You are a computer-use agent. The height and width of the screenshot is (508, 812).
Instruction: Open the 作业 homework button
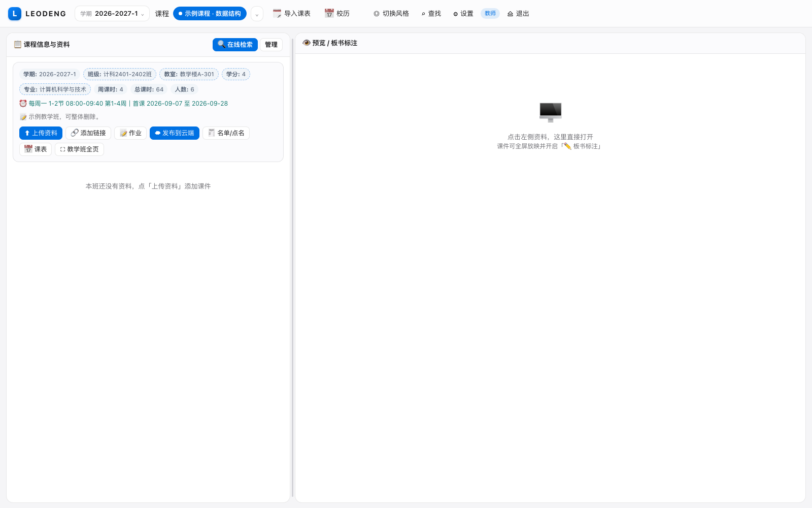click(130, 133)
